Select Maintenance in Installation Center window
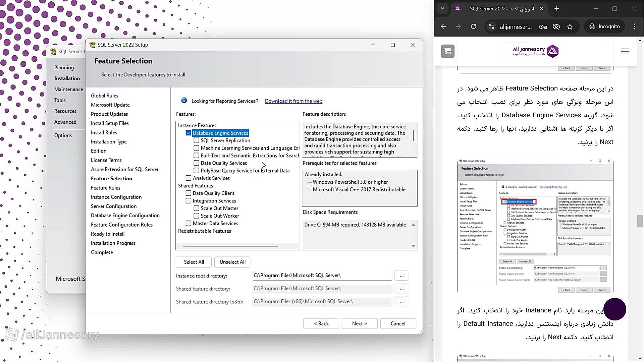Viewport: 644px width, 362px height. tap(69, 89)
